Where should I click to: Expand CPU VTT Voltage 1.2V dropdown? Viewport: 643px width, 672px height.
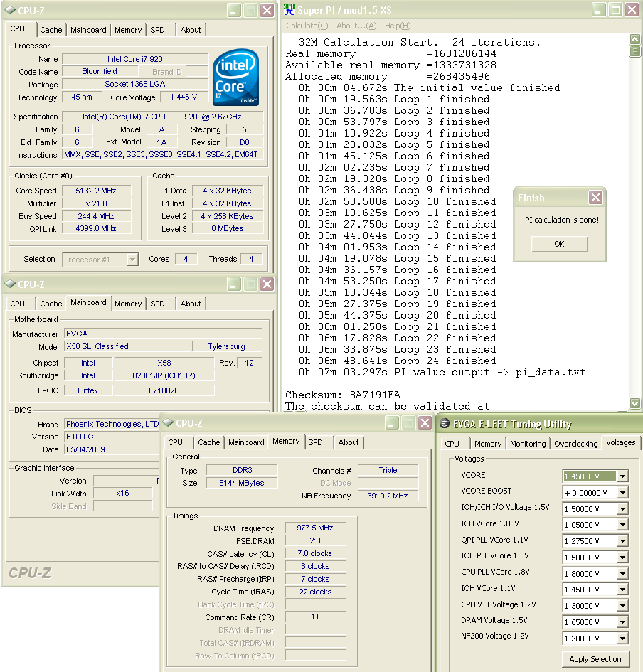tap(622, 606)
